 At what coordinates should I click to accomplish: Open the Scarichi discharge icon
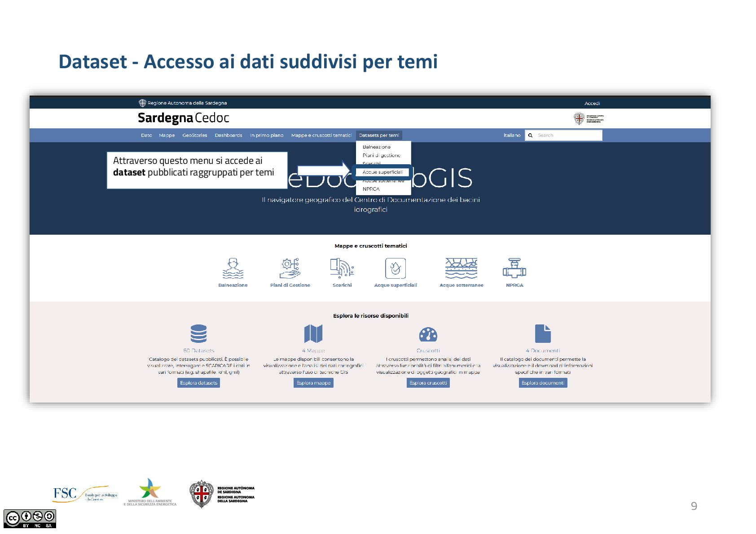pos(342,268)
